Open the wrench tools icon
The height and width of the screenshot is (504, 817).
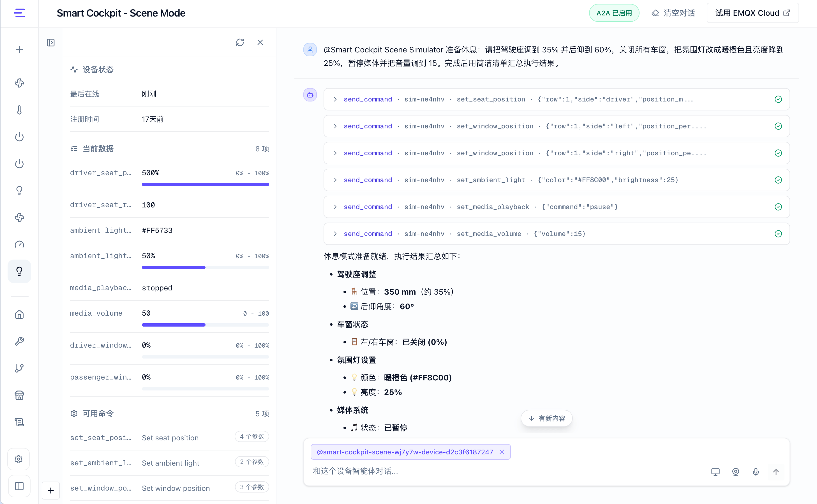click(x=19, y=341)
